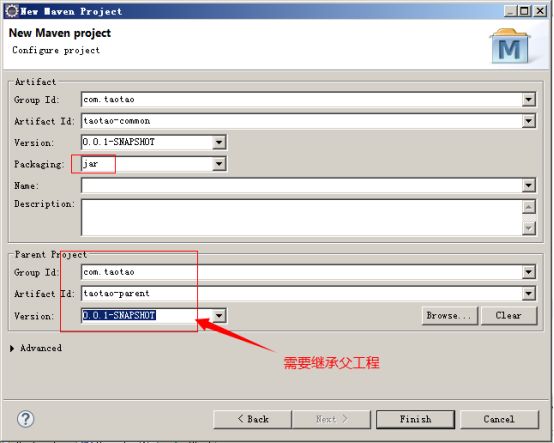
Task: Click the Browse... button for parent project
Action: (x=450, y=315)
